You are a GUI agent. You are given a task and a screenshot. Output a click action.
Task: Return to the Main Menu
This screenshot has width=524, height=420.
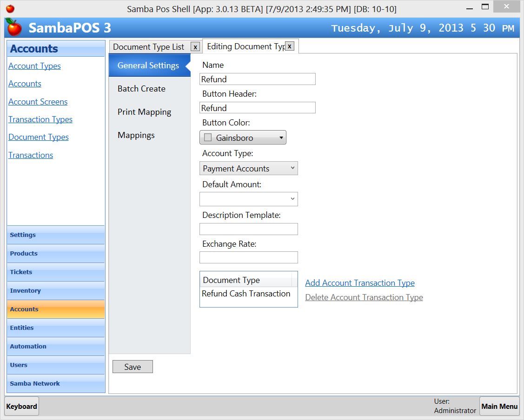point(499,407)
